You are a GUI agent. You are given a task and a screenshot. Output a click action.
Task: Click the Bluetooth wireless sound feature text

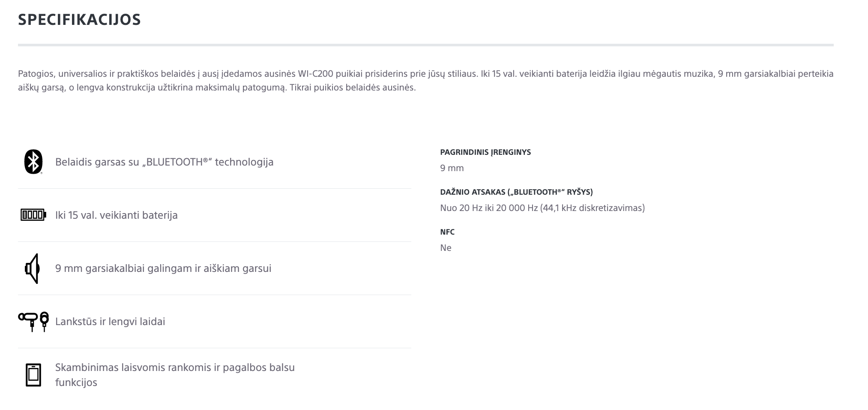(x=164, y=162)
